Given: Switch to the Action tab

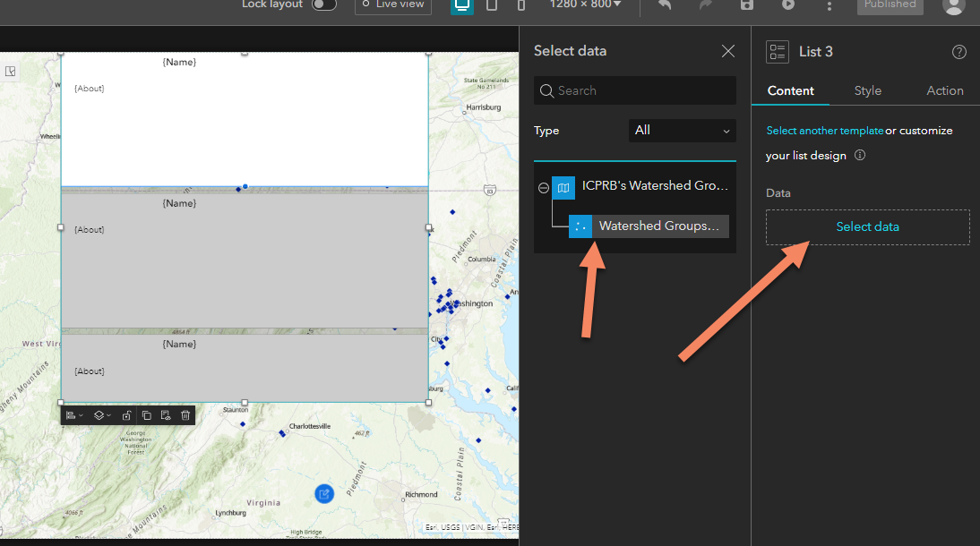Looking at the screenshot, I should coord(944,90).
